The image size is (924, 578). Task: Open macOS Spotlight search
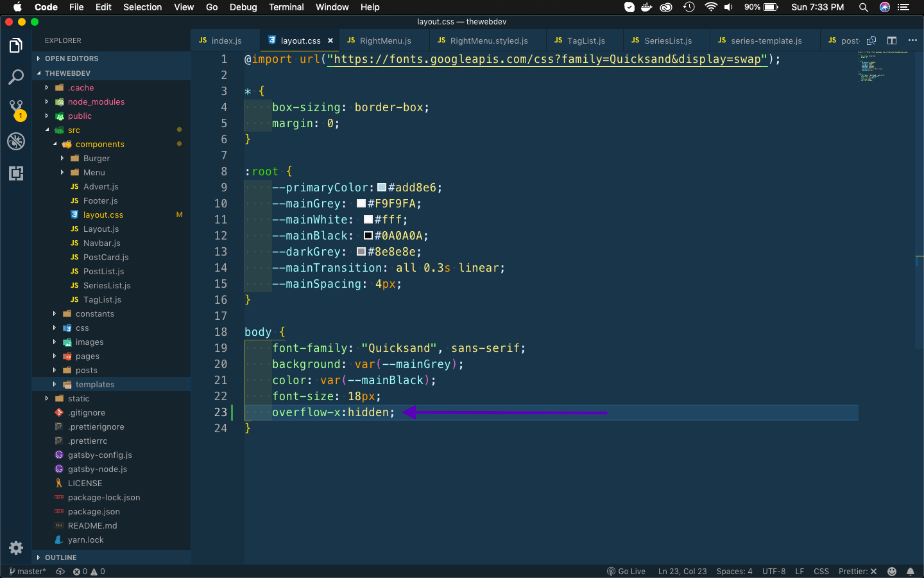tap(864, 7)
